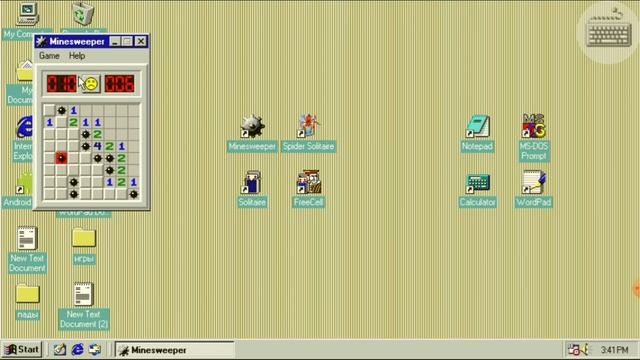The image size is (640, 360).
Task: Minimize the Minesweeper window
Action: point(115,42)
